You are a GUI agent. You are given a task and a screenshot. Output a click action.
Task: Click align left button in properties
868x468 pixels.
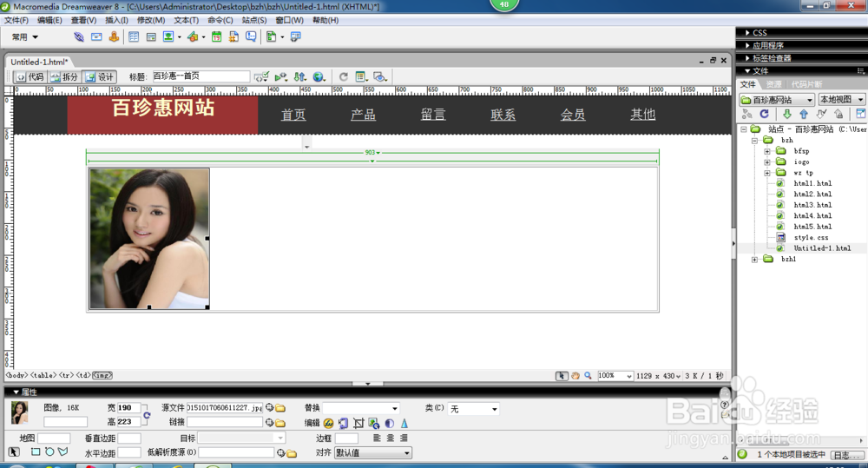377,438
